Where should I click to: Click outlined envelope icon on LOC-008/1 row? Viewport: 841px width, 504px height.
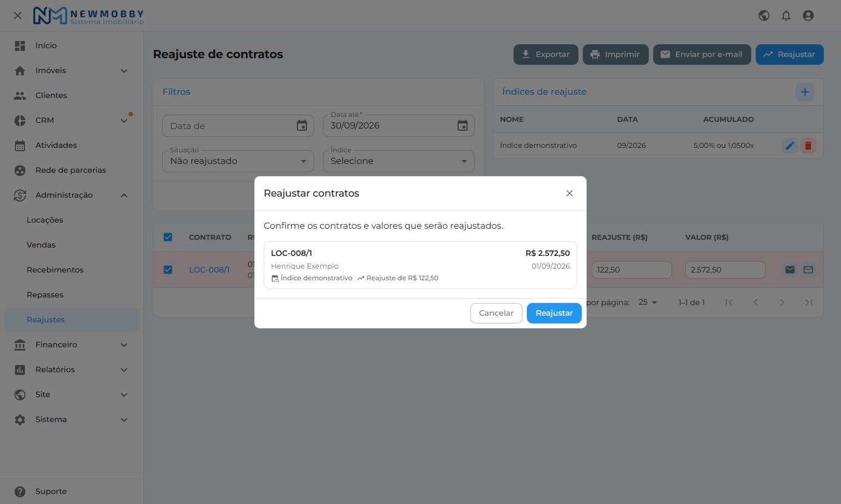coord(808,270)
